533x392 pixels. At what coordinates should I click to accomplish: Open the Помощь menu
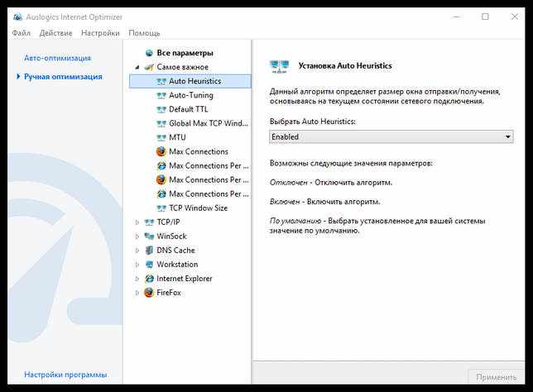coord(144,33)
